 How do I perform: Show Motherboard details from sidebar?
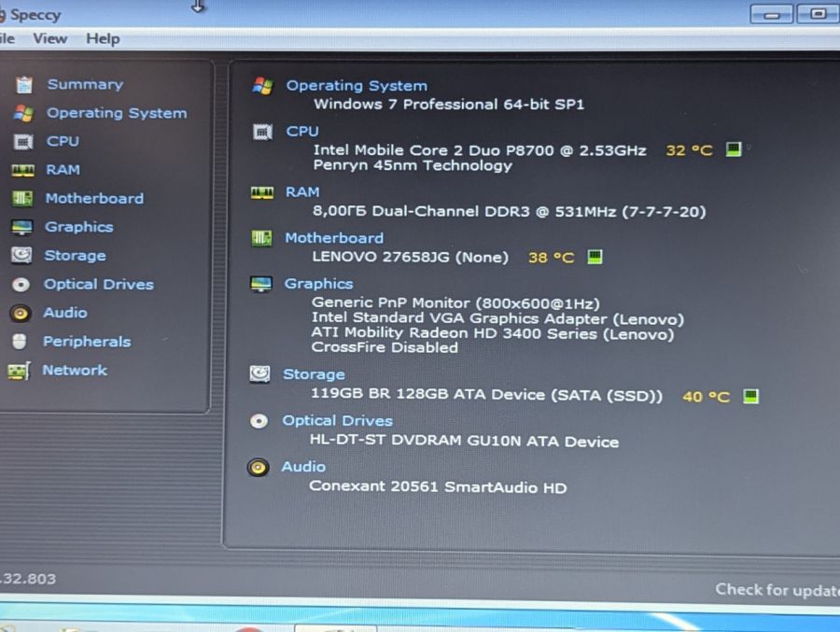coord(94,198)
